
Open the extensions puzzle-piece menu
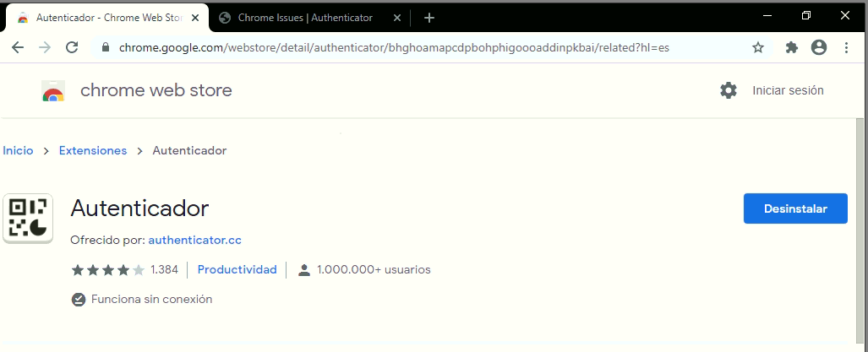[x=792, y=47]
